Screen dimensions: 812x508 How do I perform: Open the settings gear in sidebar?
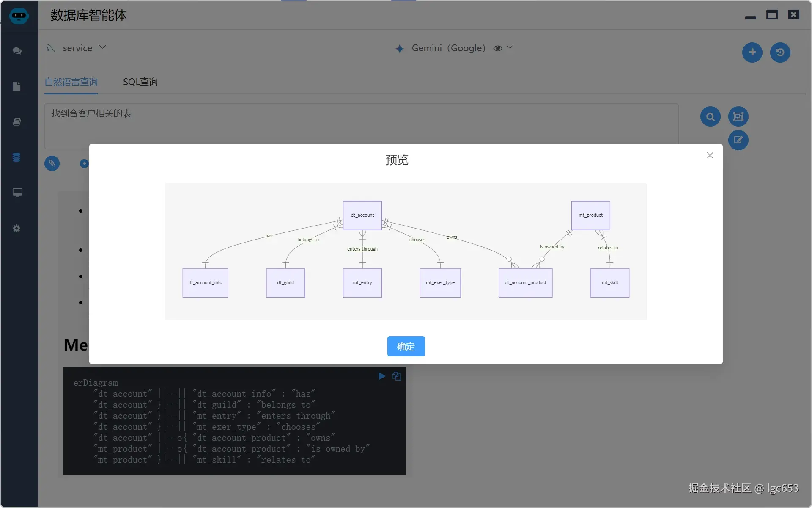17,229
